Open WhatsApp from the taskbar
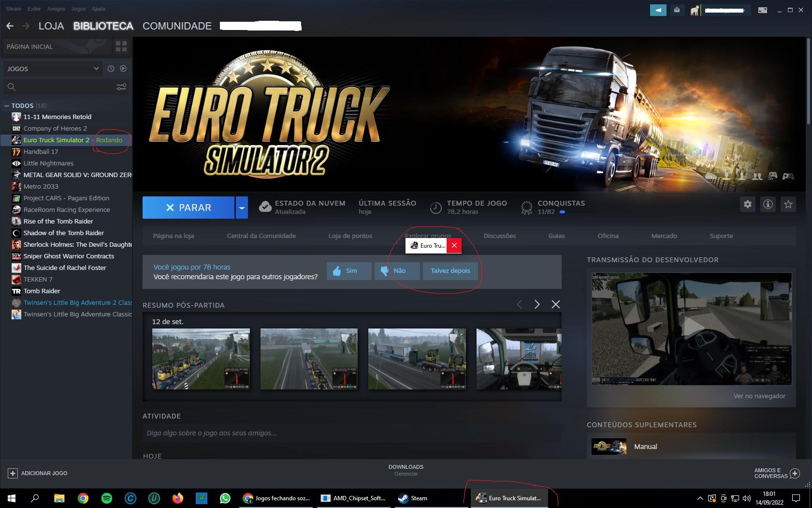Viewport: 812px width, 508px height. 225,498
